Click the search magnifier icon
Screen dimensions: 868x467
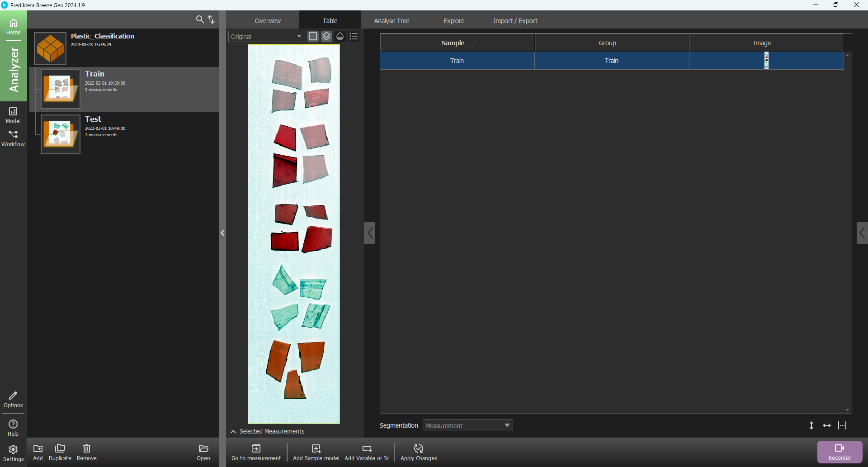[x=200, y=19]
